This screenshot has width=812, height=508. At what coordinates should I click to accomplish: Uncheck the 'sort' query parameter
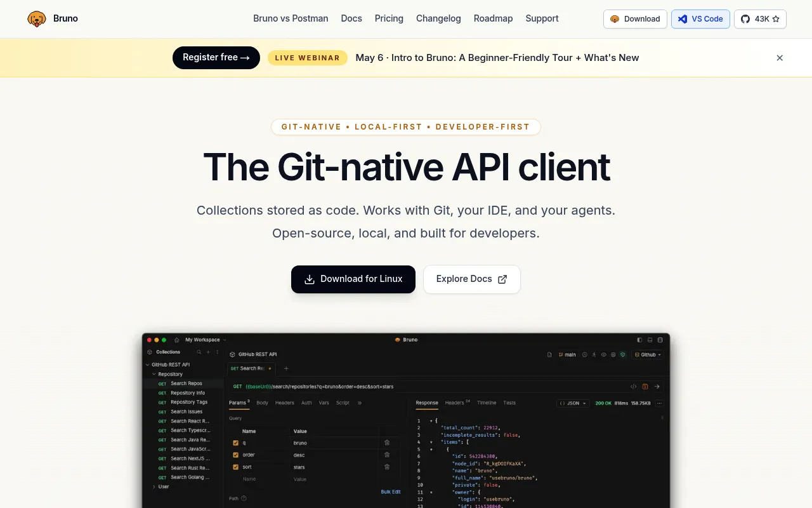pyautogui.click(x=236, y=467)
